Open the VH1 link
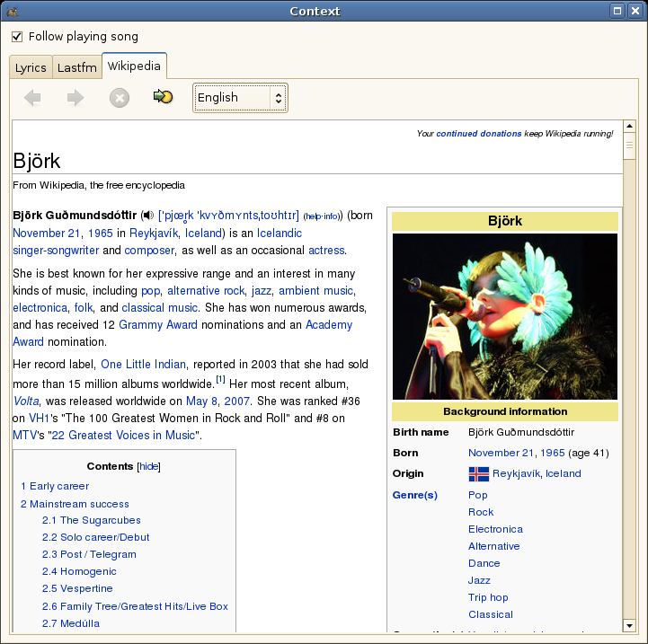Image resolution: width=648 pixels, height=644 pixels. [x=39, y=418]
